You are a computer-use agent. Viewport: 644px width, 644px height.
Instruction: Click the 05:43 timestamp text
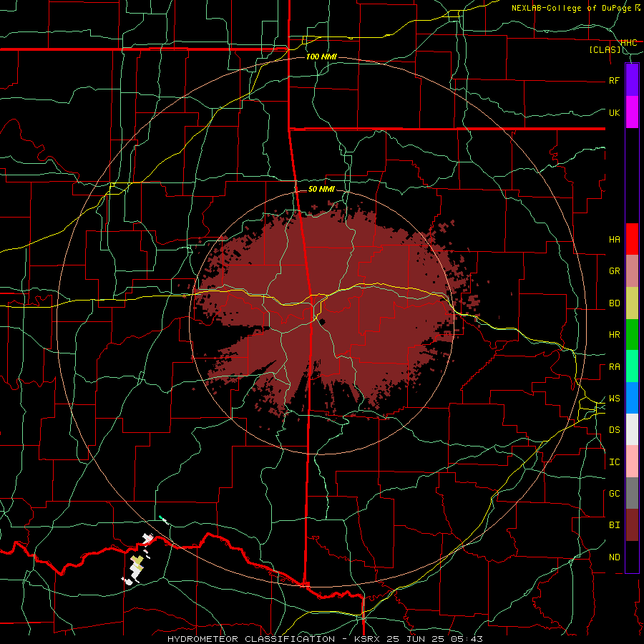[467, 639]
